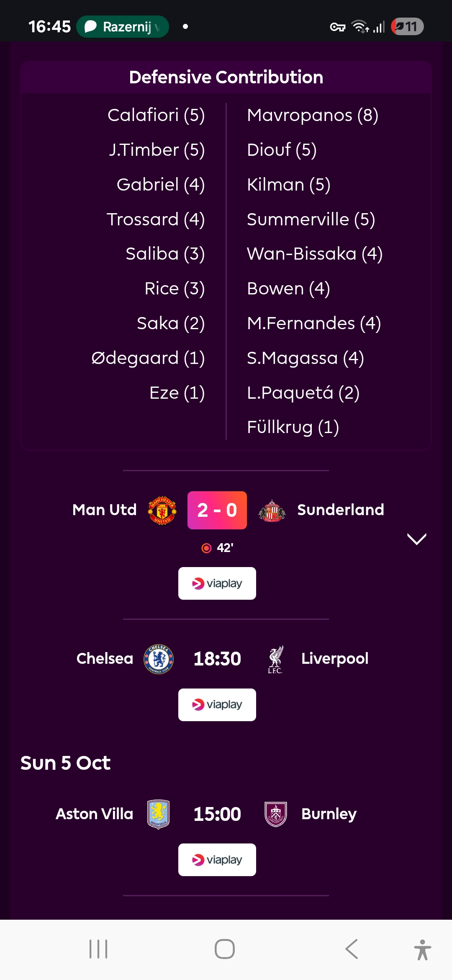The height and width of the screenshot is (980, 452).
Task: Select Mavropanos in Defensive Contribution list
Action: point(312,115)
